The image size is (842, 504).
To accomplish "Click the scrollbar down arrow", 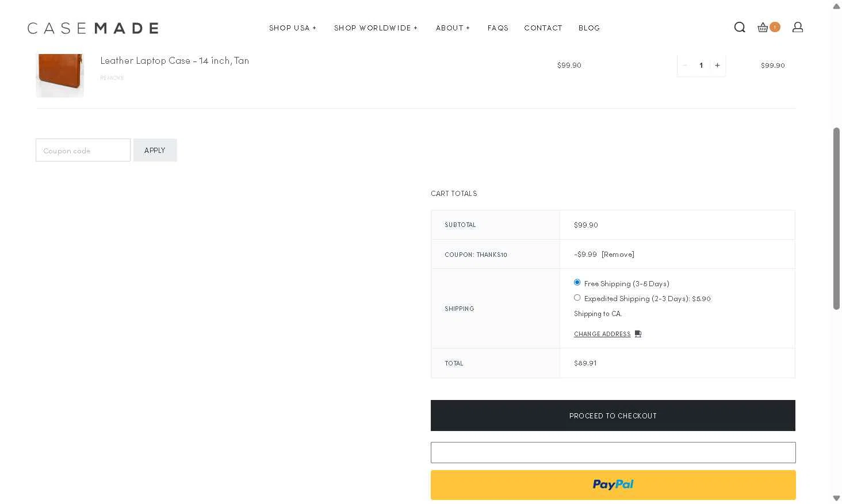I will pyautogui.click(x=836, y=498).
